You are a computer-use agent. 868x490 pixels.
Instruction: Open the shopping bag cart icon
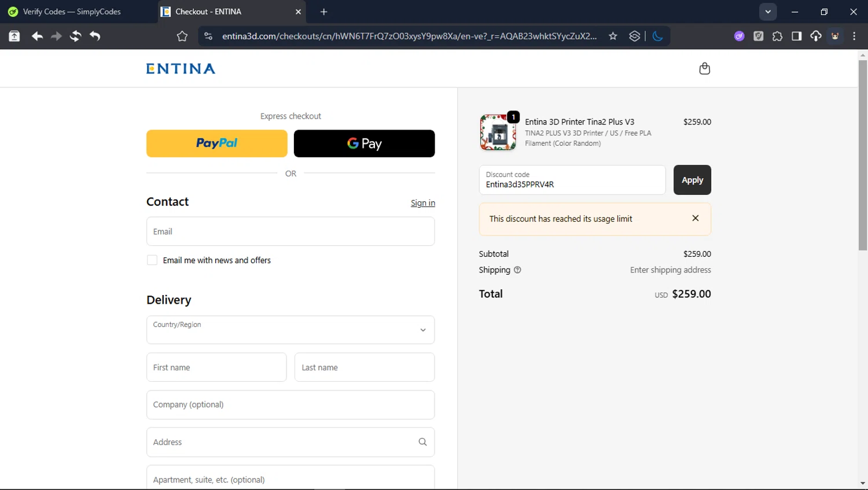pyautogui.click(x=704, y=68)
